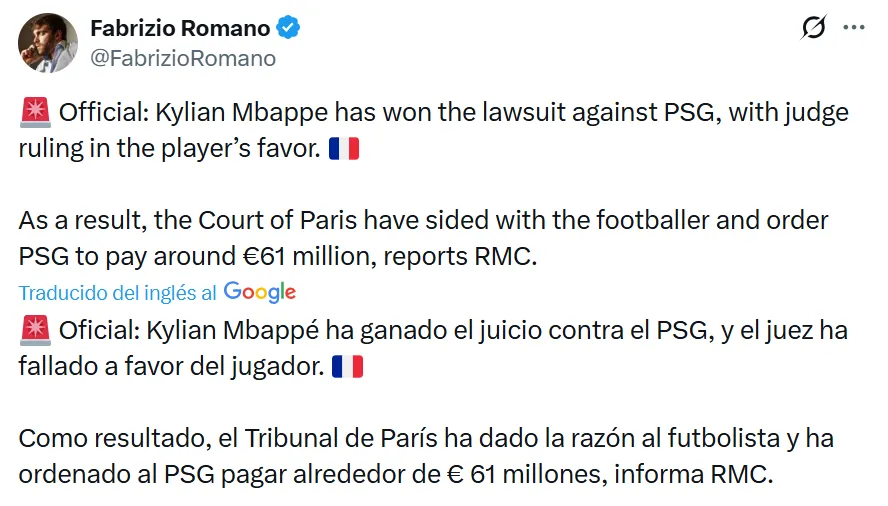Image resolution: width=888 pixels, height=506 pixels.
Task: Click the "reports RMC" text
Action: click(x=470, y=256)
